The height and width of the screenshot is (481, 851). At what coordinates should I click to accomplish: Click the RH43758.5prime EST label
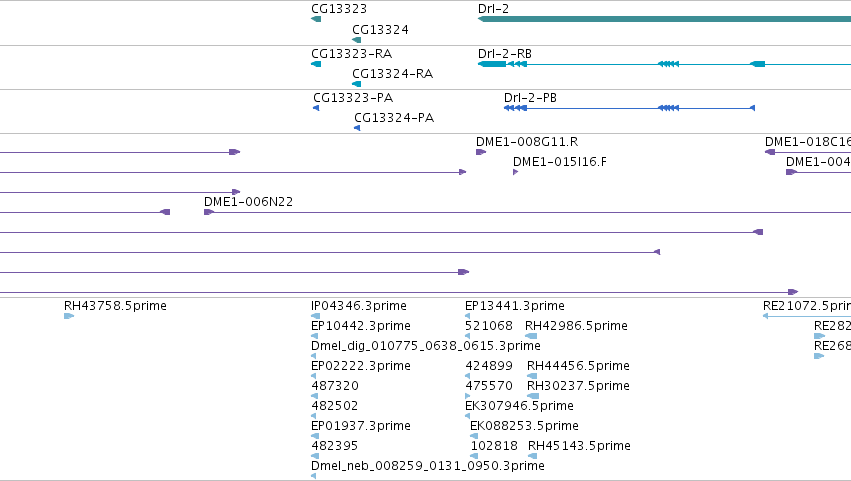pyautogui.click(x=115, y=306)
